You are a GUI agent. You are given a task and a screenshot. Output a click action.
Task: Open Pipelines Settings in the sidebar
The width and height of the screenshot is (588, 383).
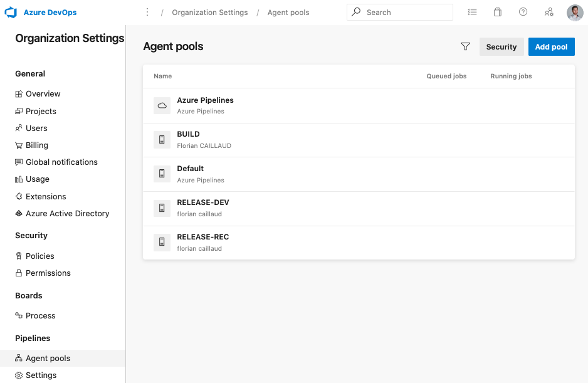pyautogui.click(x=41, y=375)
